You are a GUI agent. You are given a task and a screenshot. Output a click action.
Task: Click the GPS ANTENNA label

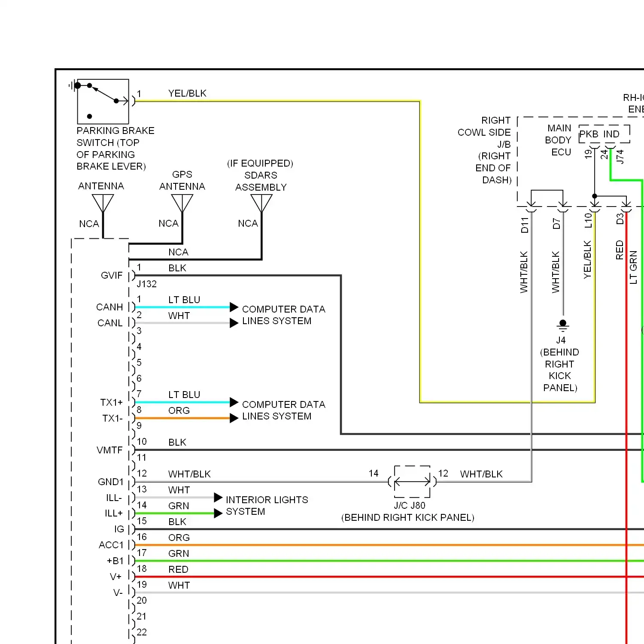tap(182, 180)
